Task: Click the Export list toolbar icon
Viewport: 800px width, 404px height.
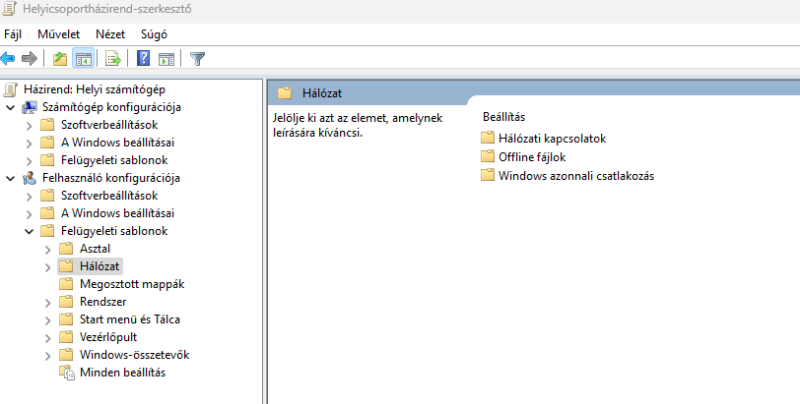Action: click(x=113, y=59)
